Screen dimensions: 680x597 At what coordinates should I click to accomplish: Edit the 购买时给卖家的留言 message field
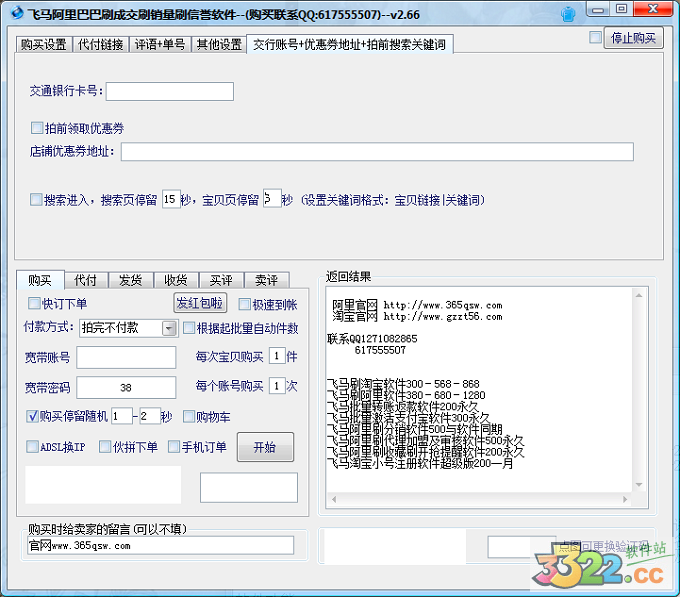(x=161, y=545)
